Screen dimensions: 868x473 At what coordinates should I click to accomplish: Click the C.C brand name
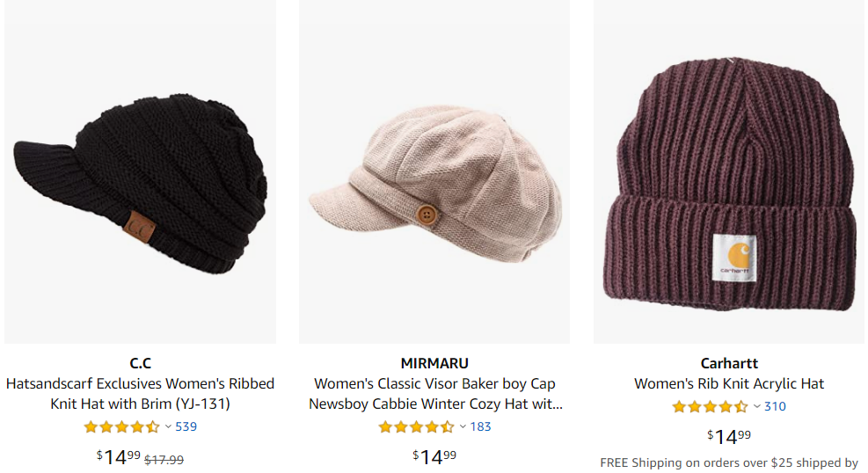[x=140, y=363]
